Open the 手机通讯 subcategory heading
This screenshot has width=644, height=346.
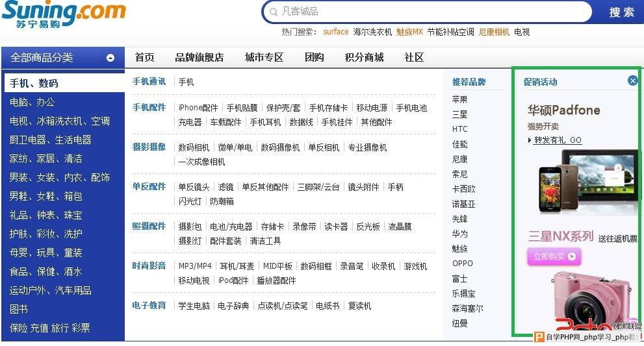pyautogui.click(x=149, y=82)
